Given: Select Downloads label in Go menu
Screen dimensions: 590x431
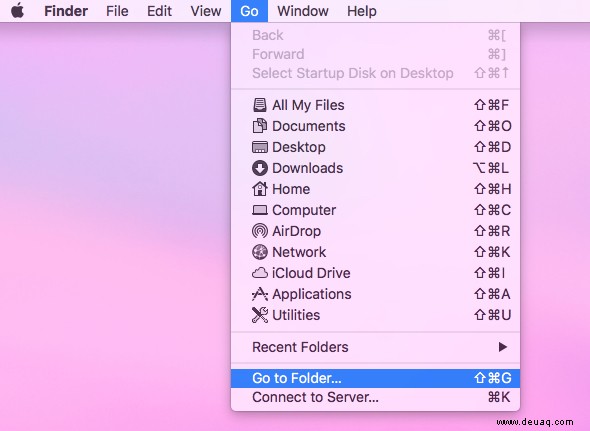Looking at the screenshot, I should coord(307,168).
